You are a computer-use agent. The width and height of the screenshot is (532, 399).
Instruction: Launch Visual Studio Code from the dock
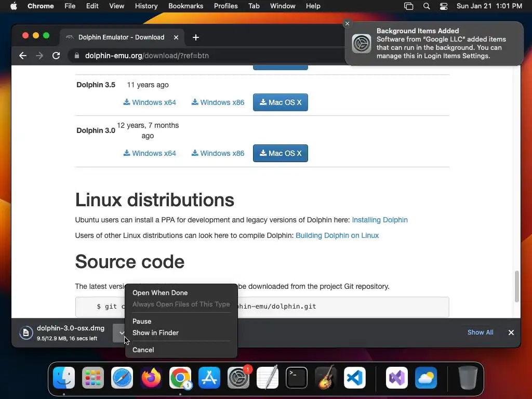tap(355, 378)
